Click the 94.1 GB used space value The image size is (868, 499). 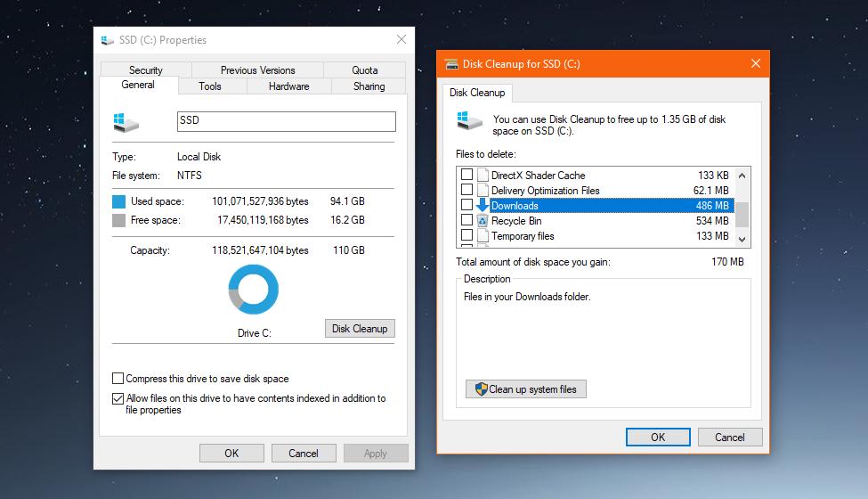pos(347,201)
